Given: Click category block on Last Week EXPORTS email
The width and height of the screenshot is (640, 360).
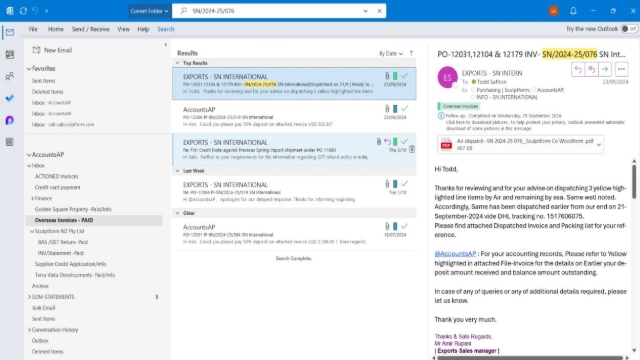Looking at the screenshot, I should (x=395, y=184).
